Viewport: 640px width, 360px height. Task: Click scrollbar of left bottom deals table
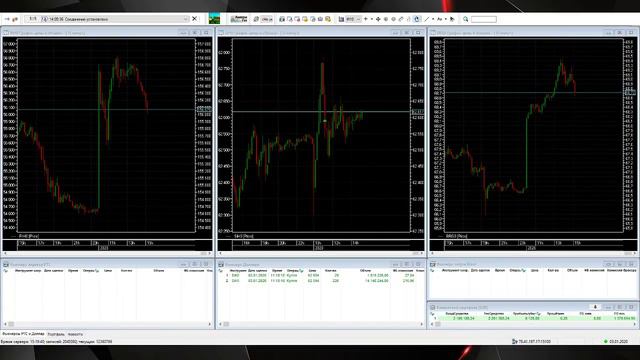point(107,324)
